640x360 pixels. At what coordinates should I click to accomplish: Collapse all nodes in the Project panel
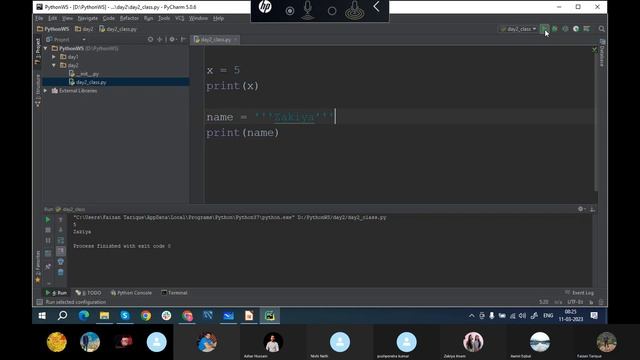pos(160,40)
